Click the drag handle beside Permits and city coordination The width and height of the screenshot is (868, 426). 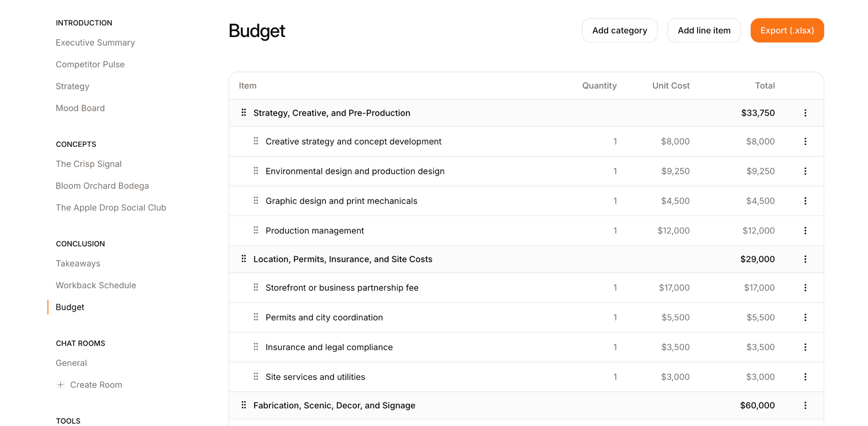[x=256, y=317]
